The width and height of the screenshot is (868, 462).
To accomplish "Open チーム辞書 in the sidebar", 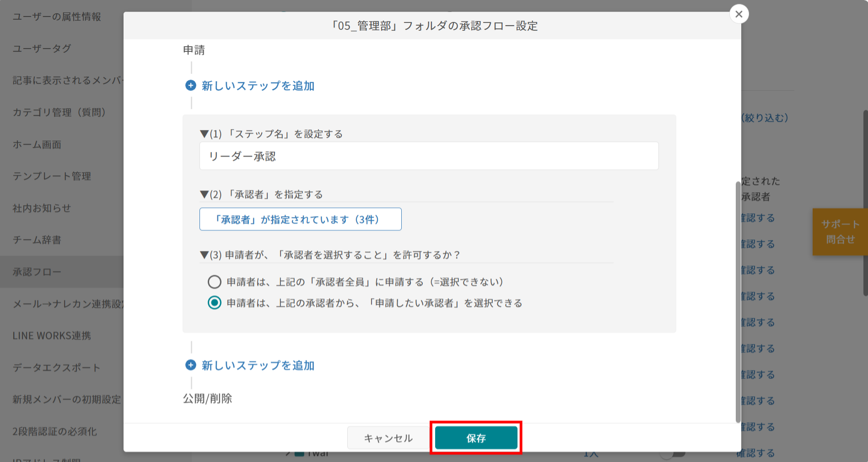I will coord(37,240).
